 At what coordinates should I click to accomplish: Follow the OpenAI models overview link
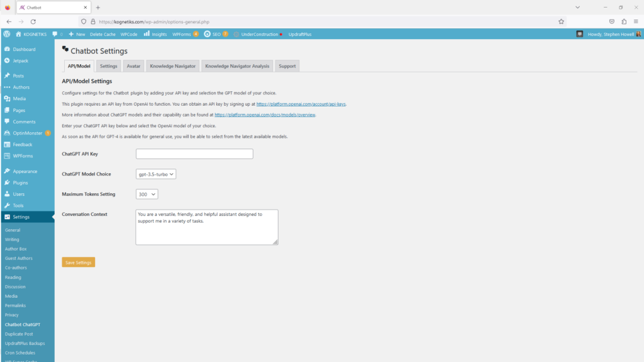click(265, 115)
